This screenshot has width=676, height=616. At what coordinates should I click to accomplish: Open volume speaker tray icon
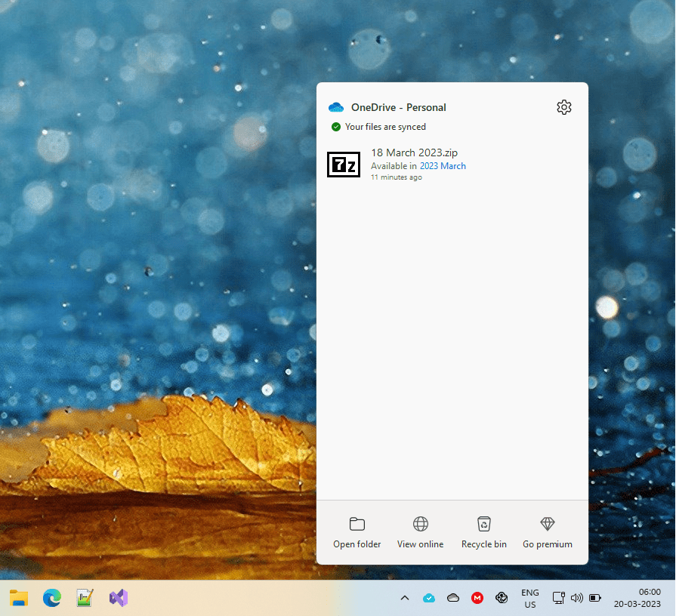(577, 598)
